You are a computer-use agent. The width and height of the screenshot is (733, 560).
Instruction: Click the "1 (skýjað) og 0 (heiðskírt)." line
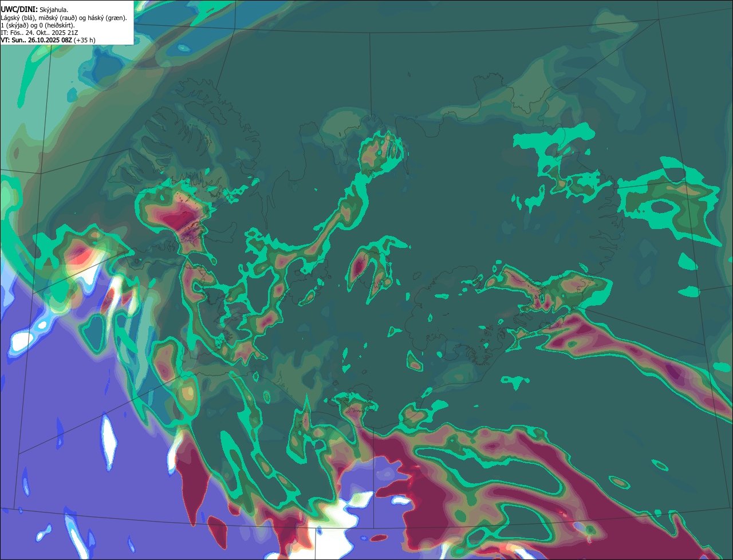(38, 25)
